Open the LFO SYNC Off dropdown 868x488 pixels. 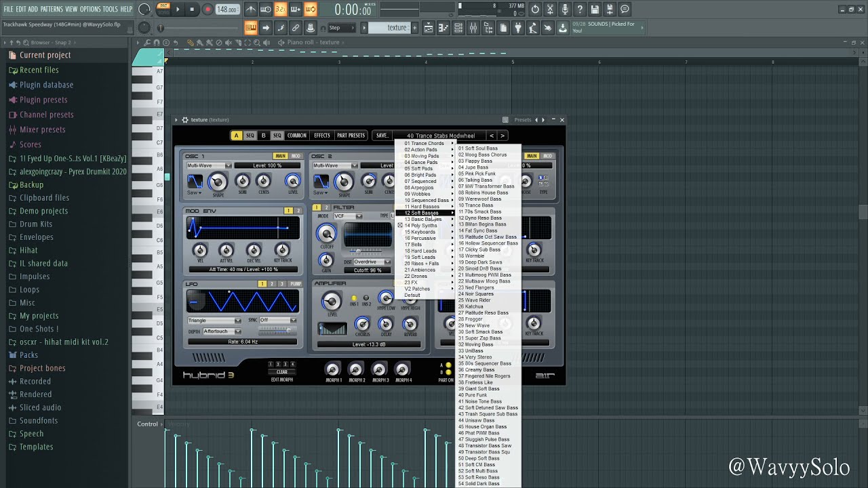[278, 321]
